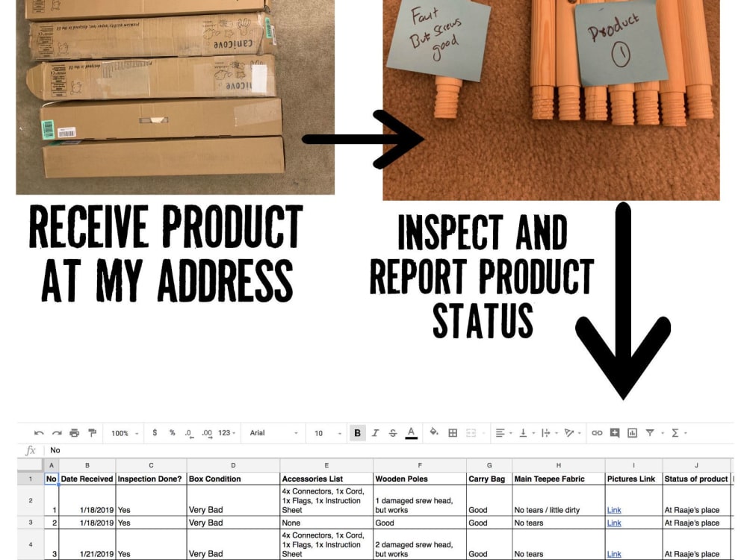Image resolution: width=747 pixels, height=560 pixels.
Task: Open the Link in row 2
Action: pos(614,510)
